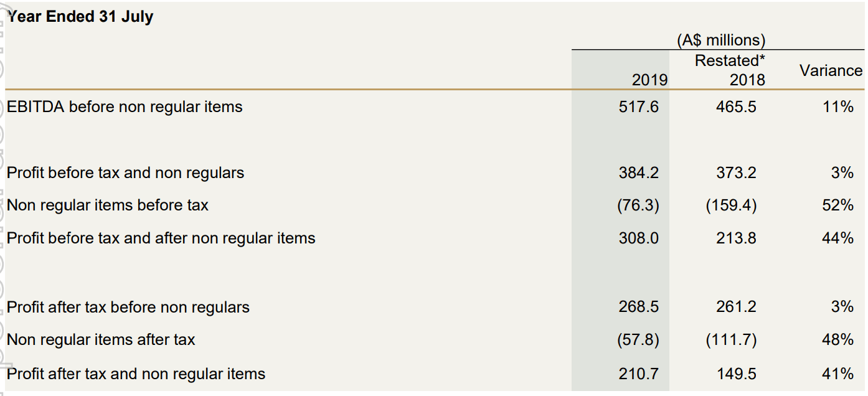Select the 11% variance figure

tap(837, 107)
